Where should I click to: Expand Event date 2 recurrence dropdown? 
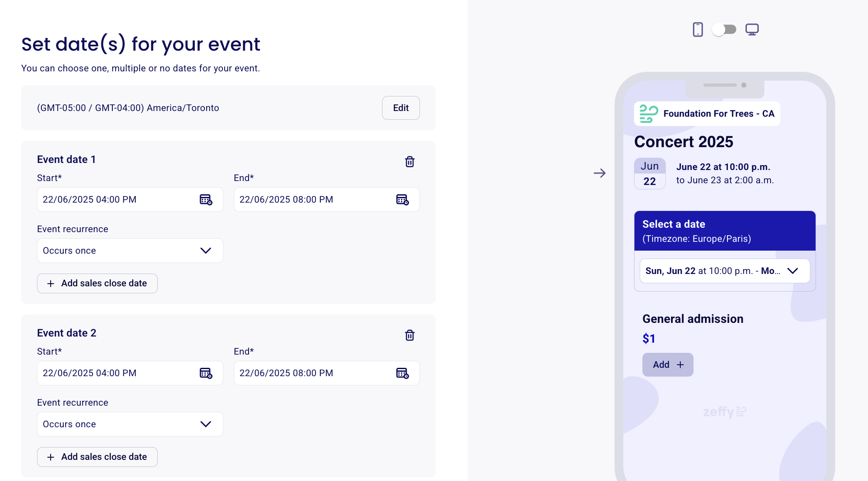pos(130,424)
